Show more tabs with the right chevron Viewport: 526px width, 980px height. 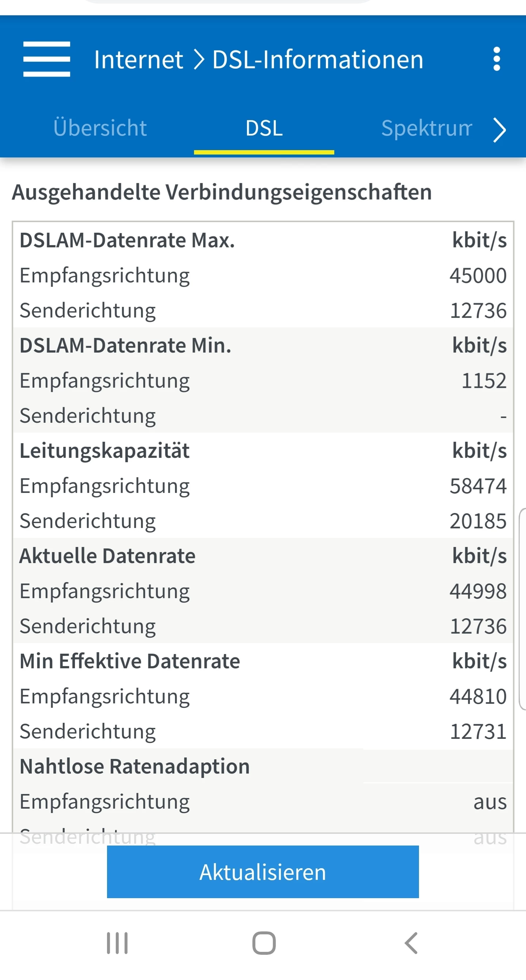[499, 129]
